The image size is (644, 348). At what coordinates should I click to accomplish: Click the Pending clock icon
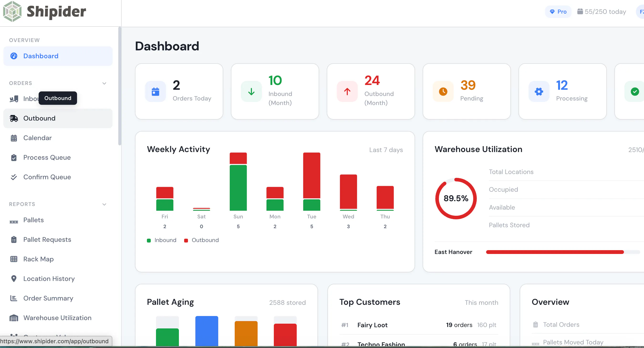pos(443,92)
